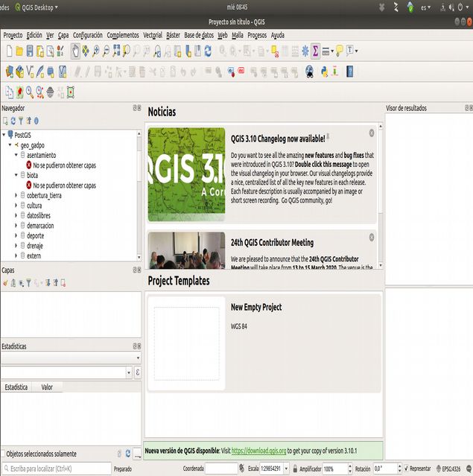Open the Capas layer styling icon

[5, 283]
